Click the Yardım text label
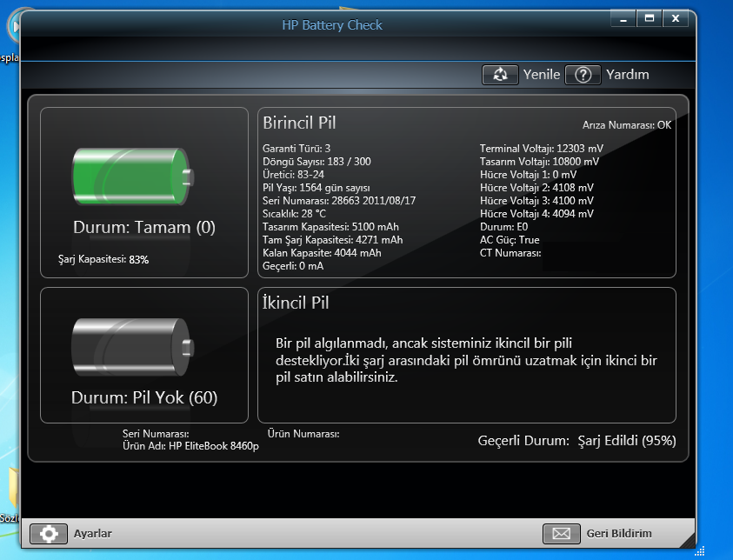This screenshot has width=733, height=560. coord(627,75)
